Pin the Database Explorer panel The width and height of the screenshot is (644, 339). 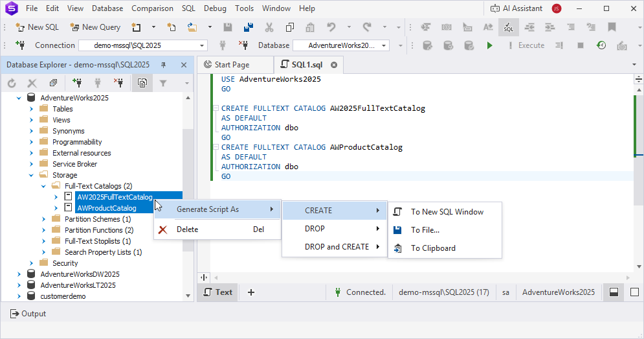pyautogui.click(x=164, y=65)
